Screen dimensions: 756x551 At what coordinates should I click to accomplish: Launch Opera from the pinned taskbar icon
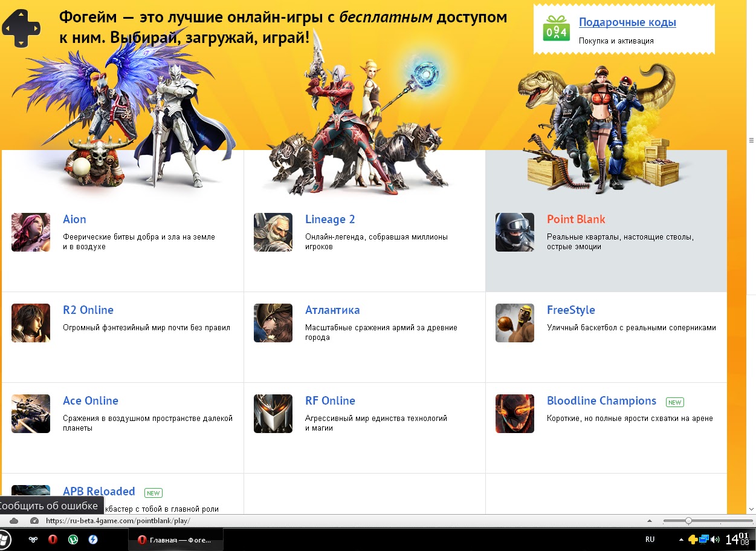[x=53, y=540]
